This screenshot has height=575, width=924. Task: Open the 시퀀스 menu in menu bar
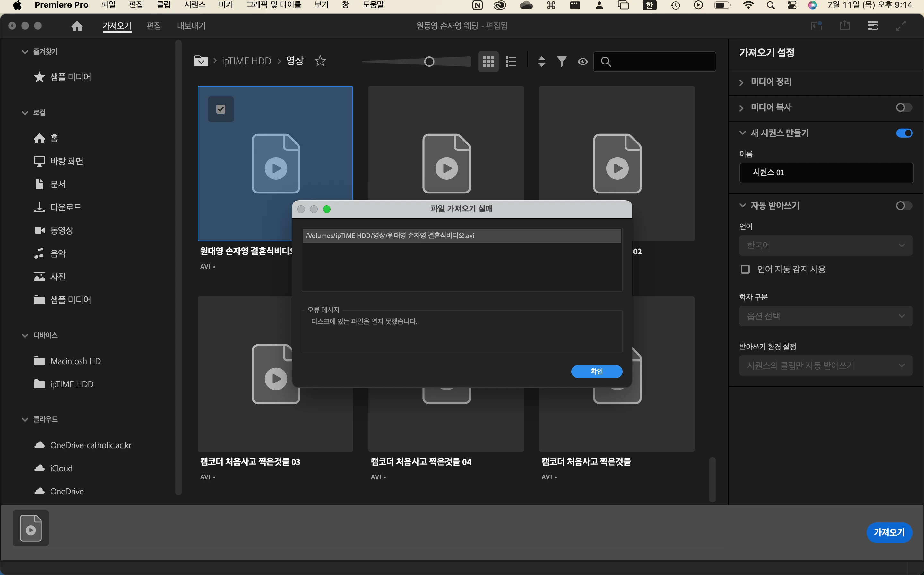[x=194, y=5]
